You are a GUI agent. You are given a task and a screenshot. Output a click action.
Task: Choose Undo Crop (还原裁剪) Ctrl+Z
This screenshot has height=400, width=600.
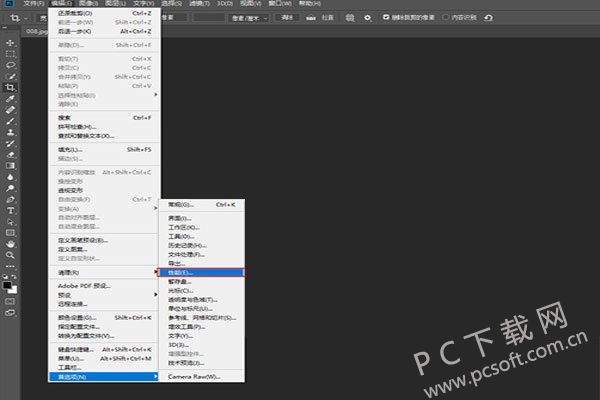pos(104,13)
